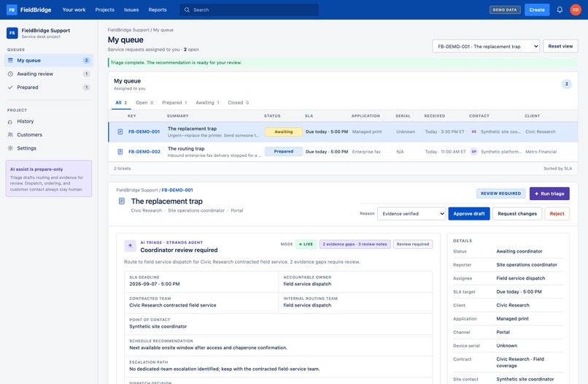Click the queue count badge 2 in panel
This screenshot has height=384, width=588.
tap(566, 84)
